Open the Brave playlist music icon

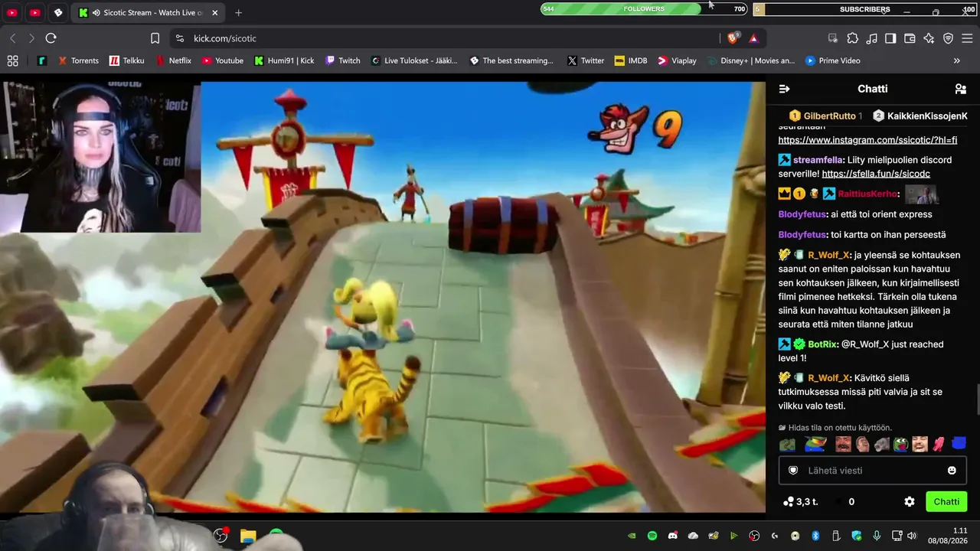click(871, 38)
